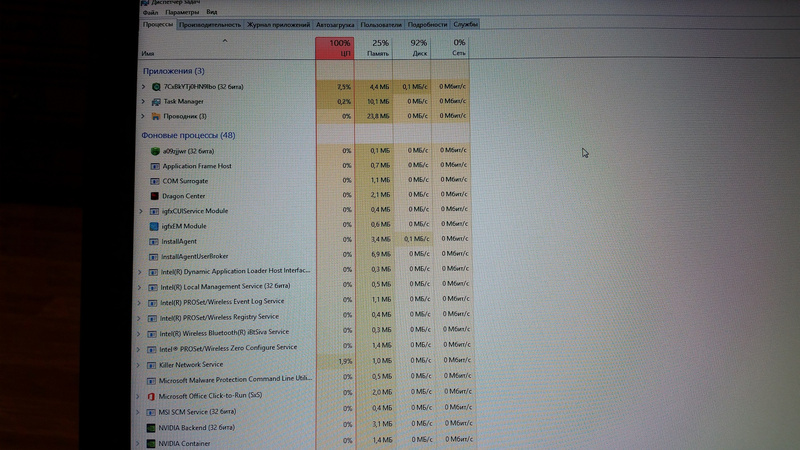Switch to the Подробности tab

[427, 24]
